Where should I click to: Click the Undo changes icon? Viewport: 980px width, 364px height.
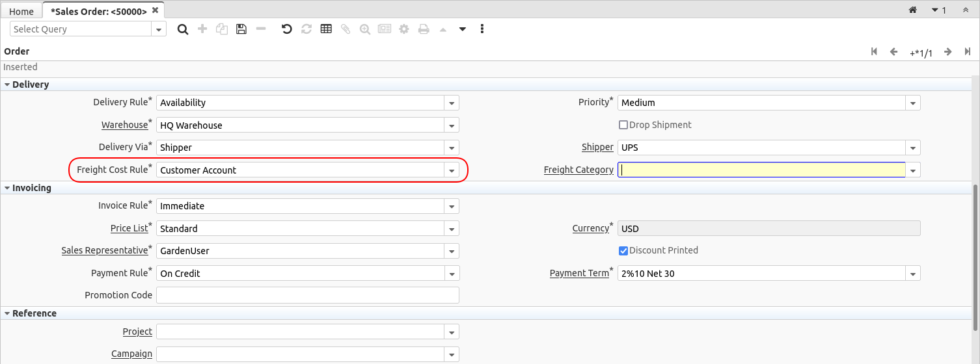point(286,29)
